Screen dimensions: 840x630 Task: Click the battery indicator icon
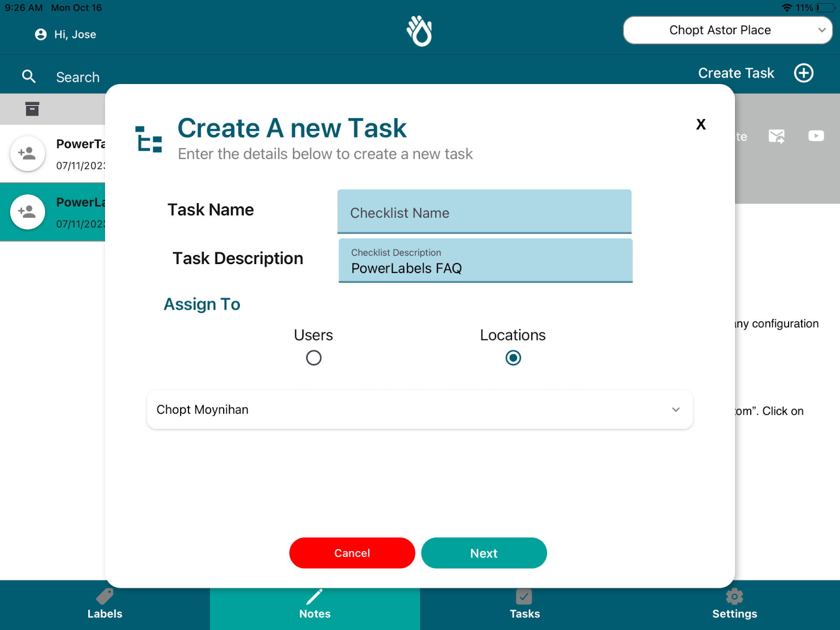click(x=825, y=8)
